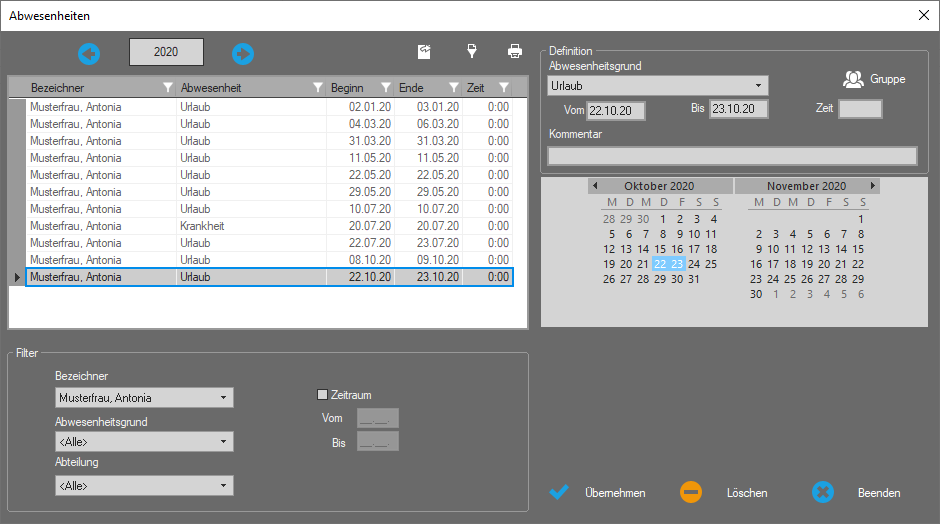Advance to next year with right arrow

[243, 53]
